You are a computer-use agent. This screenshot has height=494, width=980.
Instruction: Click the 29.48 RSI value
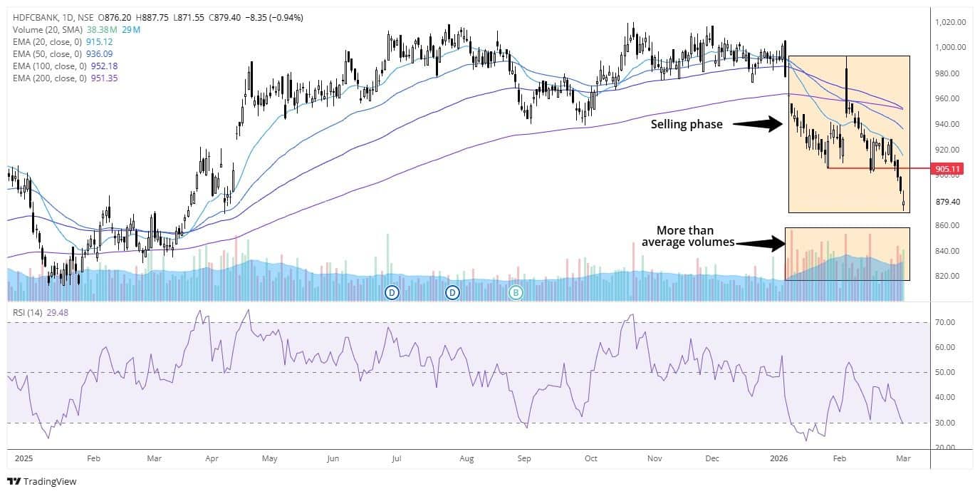point(58,312)
